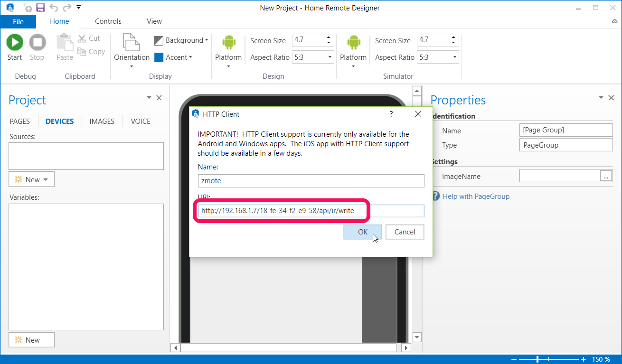The image size is (622, 364).
Task: Open the Properties panel options arrow
Action: click(602, 97)
